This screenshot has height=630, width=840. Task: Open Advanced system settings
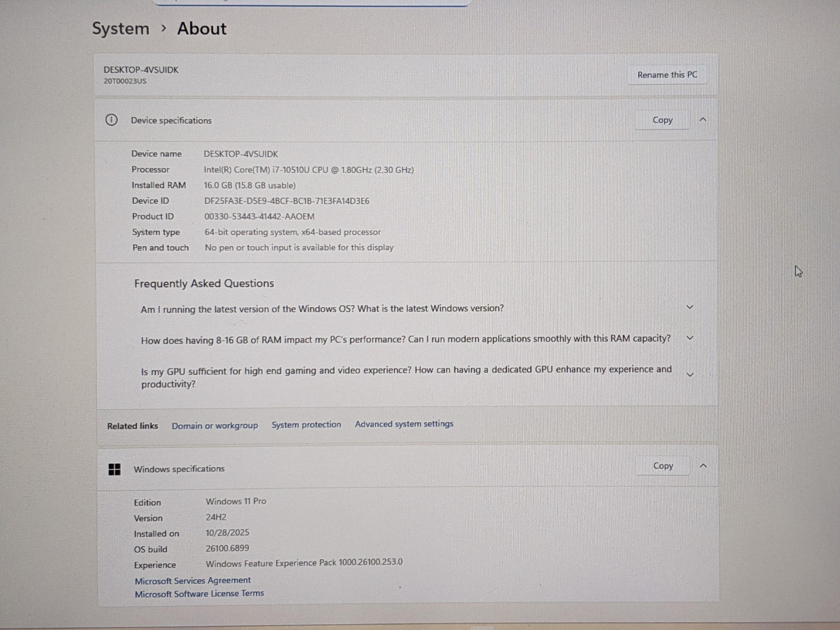coord(404,424)
